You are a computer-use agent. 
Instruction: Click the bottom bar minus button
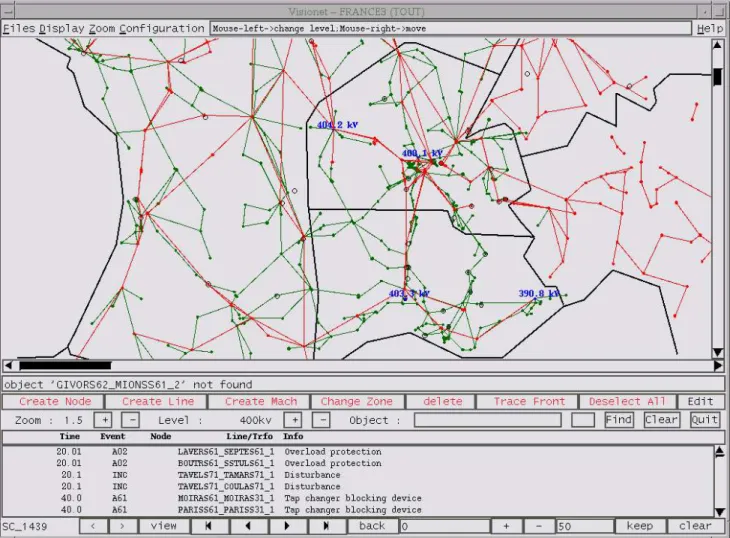(539, 526)
